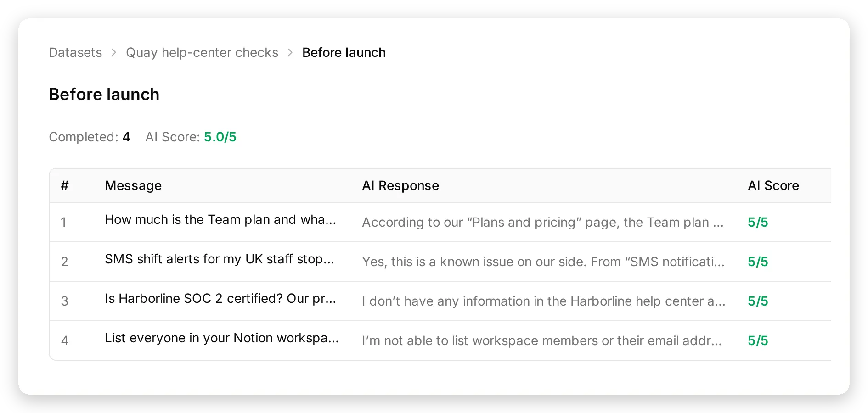Click the chevron after Datasets breadcrumb
Viewport: 868px width, 413px height.
point(114,53)
